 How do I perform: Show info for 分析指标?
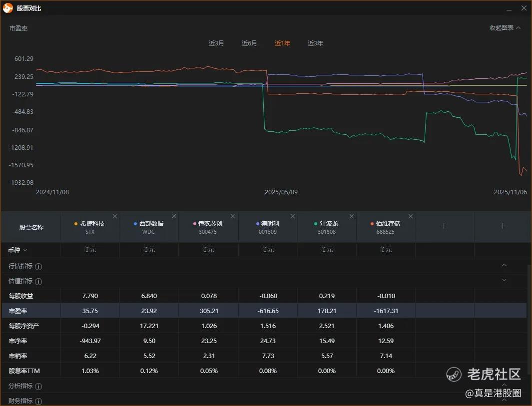click(x=38, y=387)
